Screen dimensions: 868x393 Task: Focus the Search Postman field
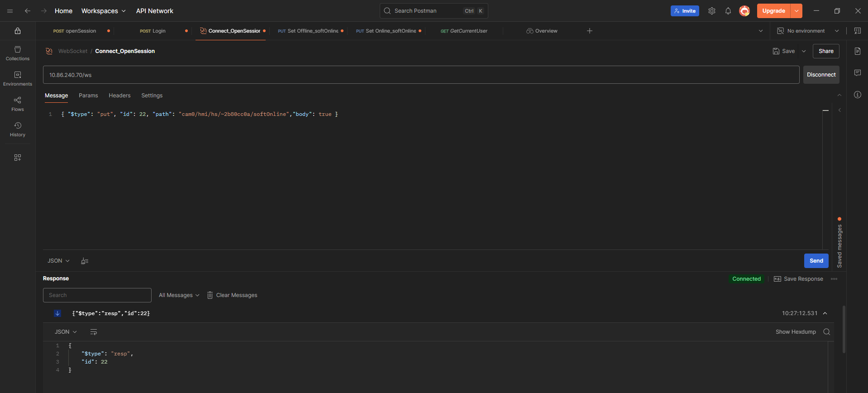[x=434, y=11]
